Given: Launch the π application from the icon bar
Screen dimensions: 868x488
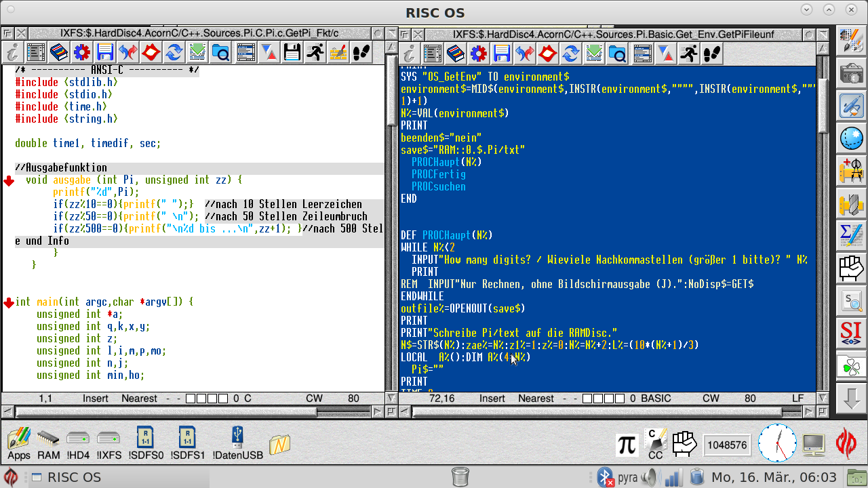Looking at the screenshot, I should (x=626, y=445).
